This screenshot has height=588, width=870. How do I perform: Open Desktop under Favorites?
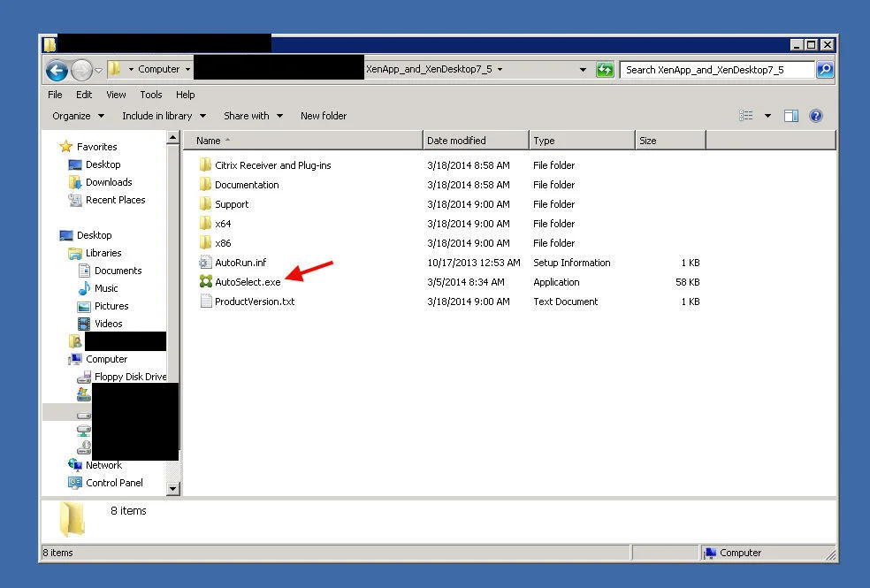(103, 164)
